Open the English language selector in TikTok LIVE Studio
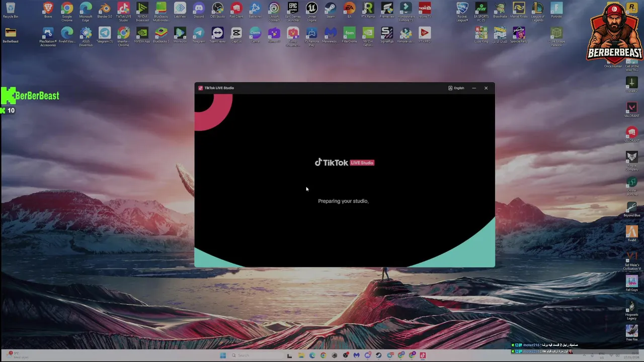644x362 pixels. [456, 88]
